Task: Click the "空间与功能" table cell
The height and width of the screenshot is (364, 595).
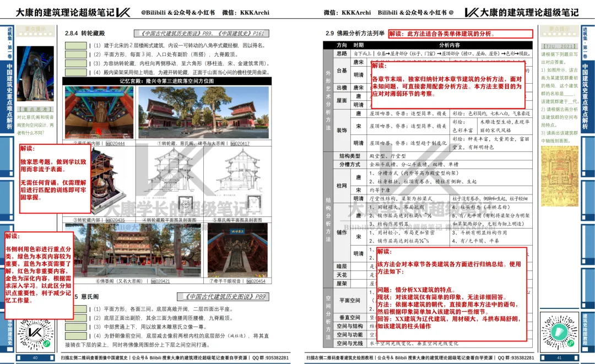Action: pos(349,335)
